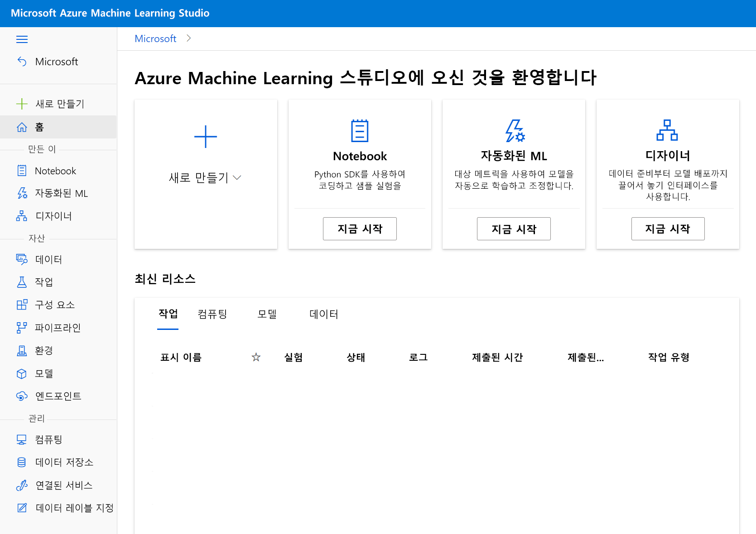Click the Microsoft workspace label in sidebar

pos(57,62)
